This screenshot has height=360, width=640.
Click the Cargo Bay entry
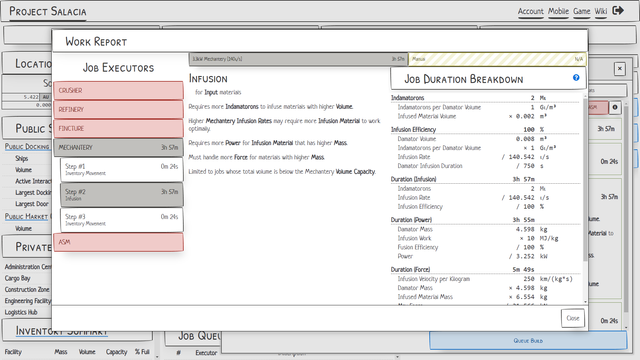pyautogui.click(x=18, y=278)
